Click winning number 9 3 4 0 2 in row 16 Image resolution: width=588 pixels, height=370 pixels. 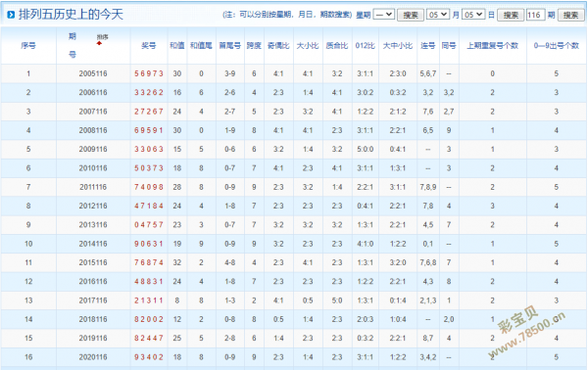click(x=149, y=357)
